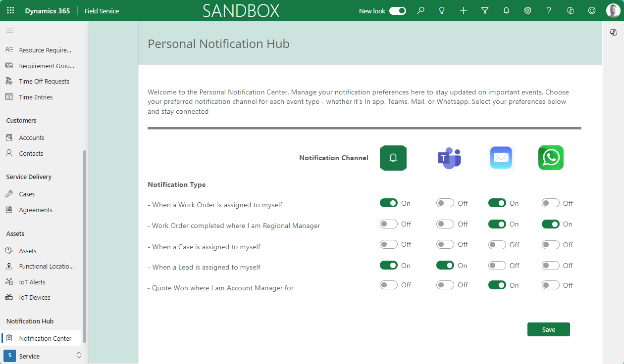
Task: Disable Mail for Work Order assigned
Action: (497, 203)
